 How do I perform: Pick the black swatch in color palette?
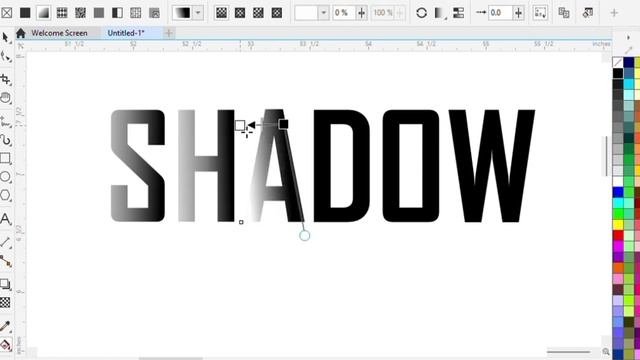[618, 73]
